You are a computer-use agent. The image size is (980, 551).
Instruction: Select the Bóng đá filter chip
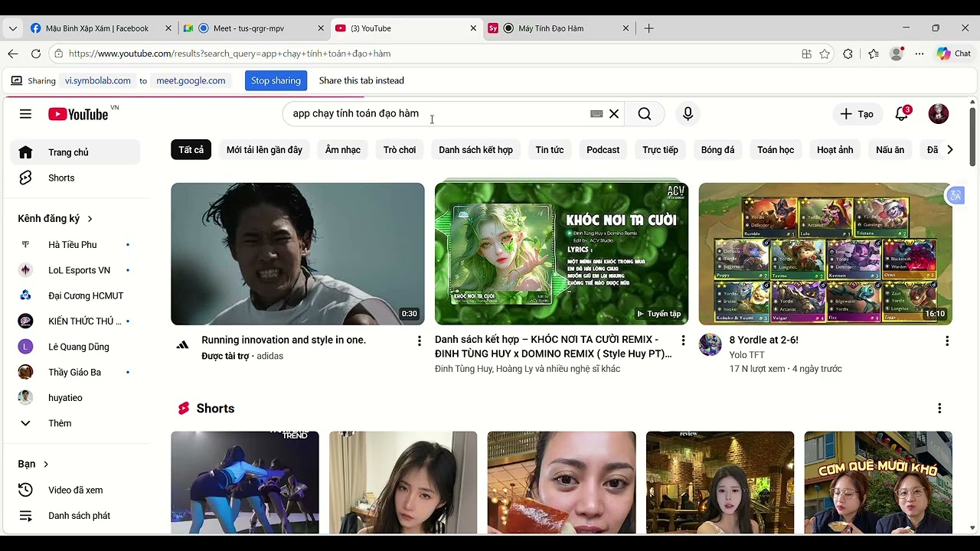[717, 150]
